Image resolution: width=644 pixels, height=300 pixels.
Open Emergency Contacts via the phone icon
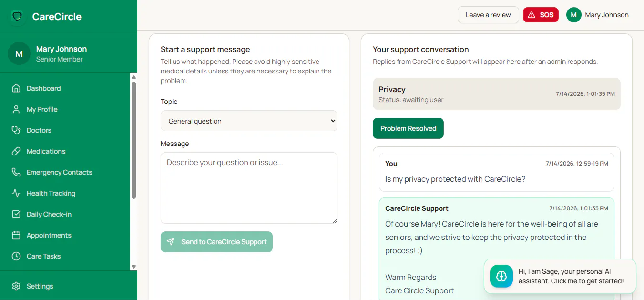coord(16,172)
